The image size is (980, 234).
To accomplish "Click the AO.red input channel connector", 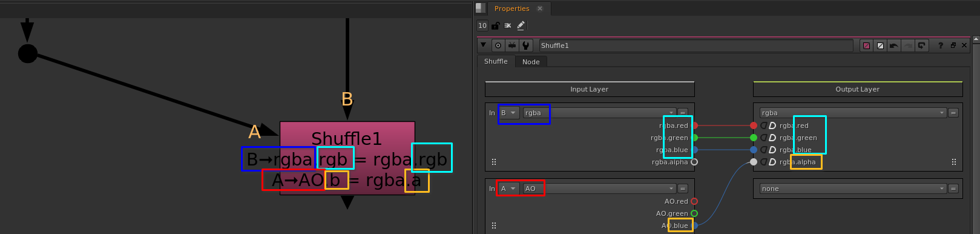I will [694, 201].
